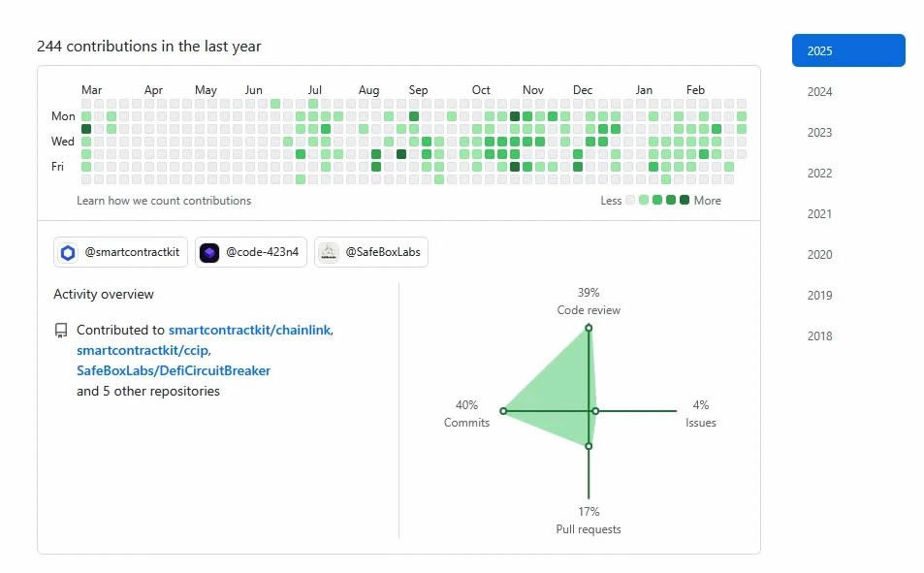The height and width of the screenshot is (573, 924).
Task: Click the lightest gray legend square
Action: 630,201
